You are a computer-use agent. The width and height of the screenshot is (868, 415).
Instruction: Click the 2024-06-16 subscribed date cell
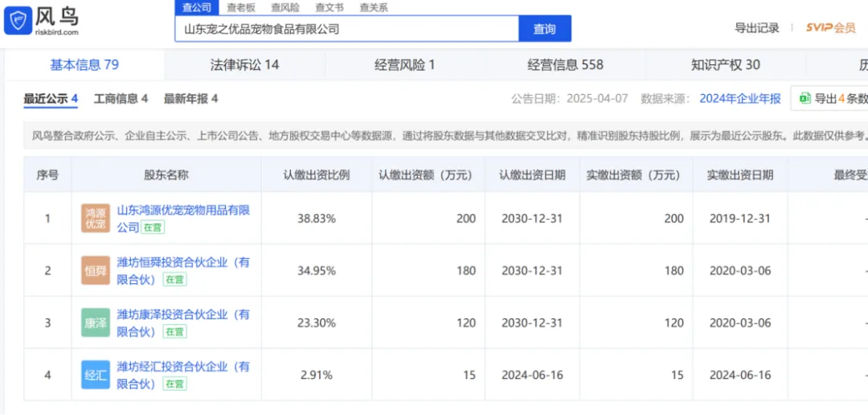532,375
